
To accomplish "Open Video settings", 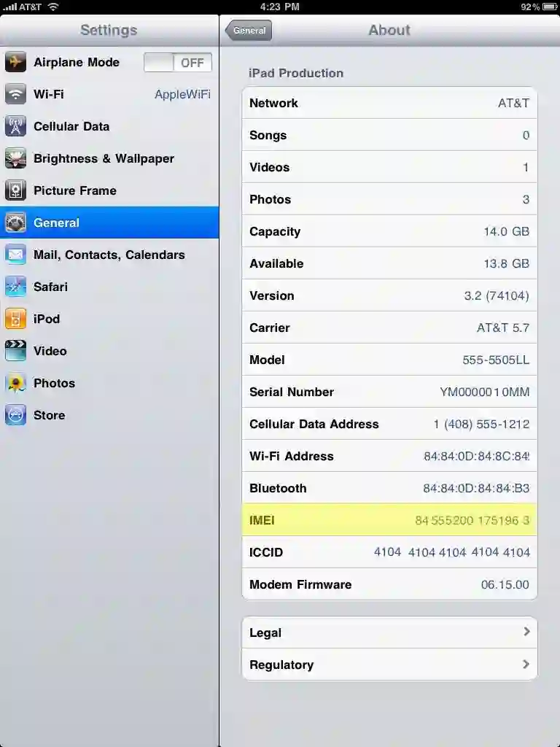I will (x=109, y=351).
